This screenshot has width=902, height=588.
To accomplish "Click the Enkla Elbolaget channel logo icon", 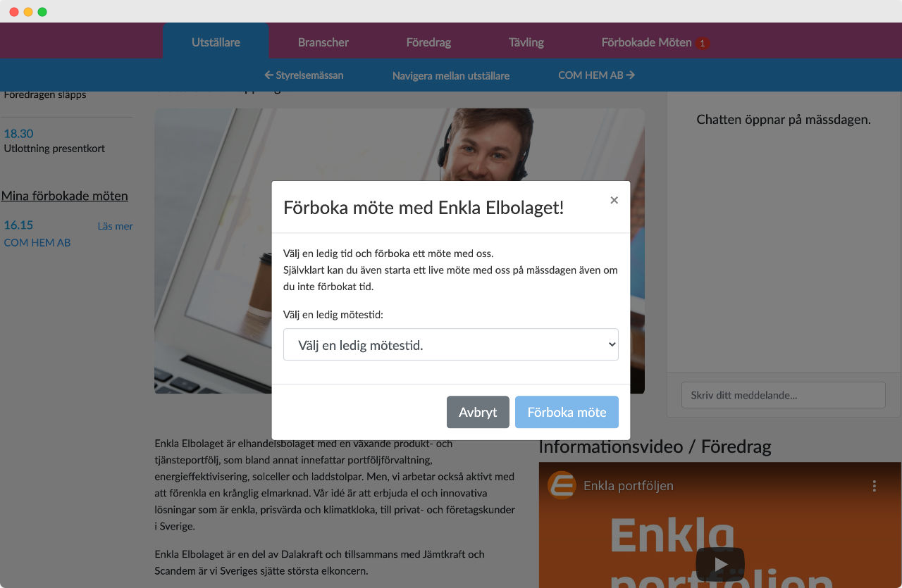I will pos(562,485).
